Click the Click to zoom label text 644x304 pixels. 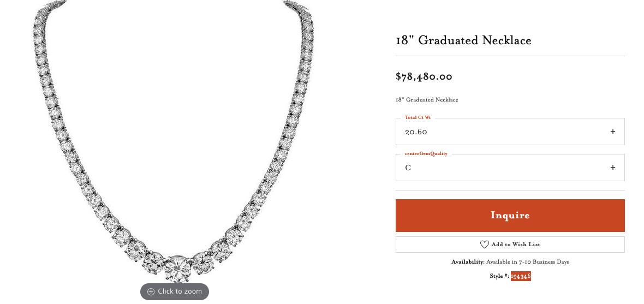coord(180,291)
